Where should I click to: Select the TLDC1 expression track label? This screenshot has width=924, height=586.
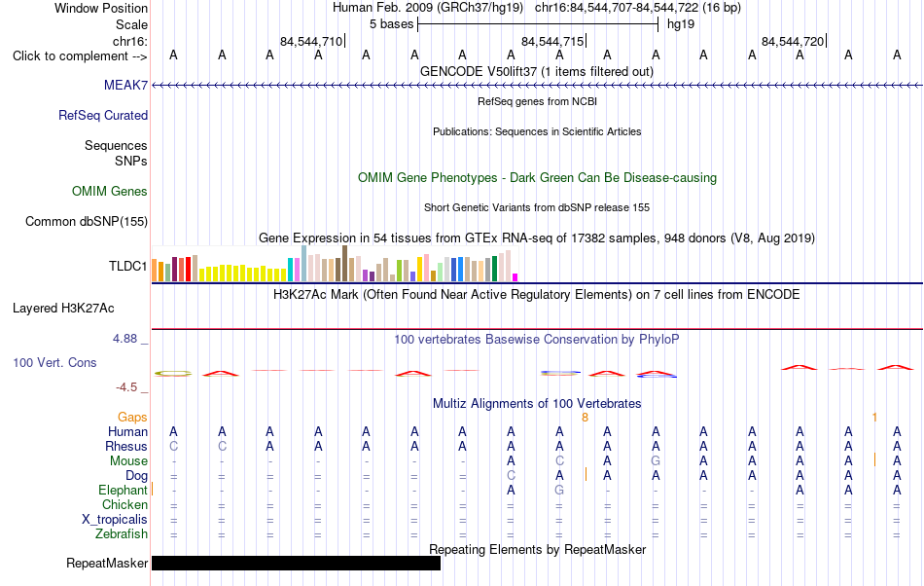tap(127, 266)
